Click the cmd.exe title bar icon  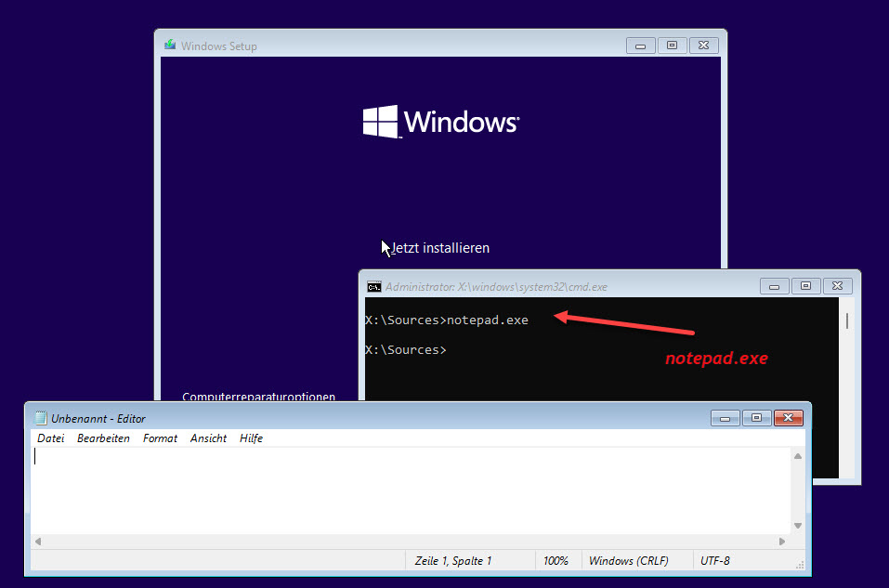[x=373, y=286]
